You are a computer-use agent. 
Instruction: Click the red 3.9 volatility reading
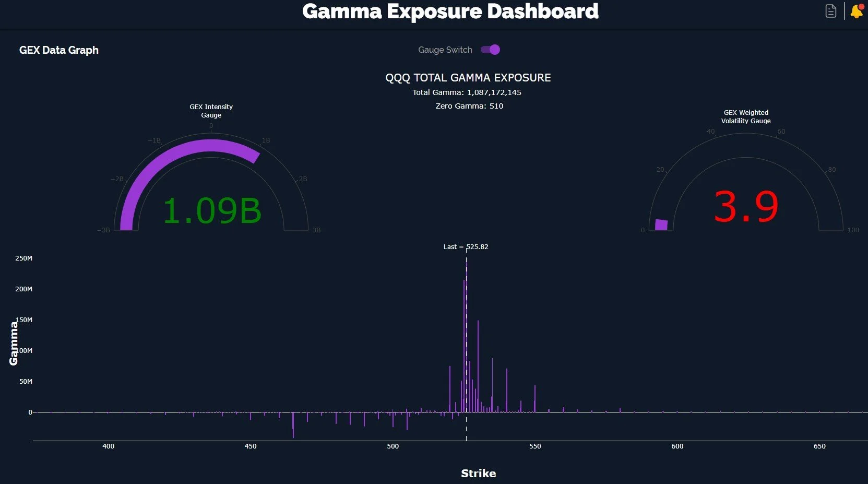click(746, 207)
